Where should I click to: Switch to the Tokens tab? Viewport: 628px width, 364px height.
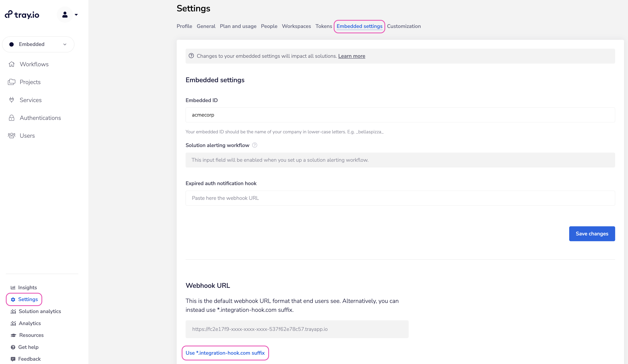tap(324, 26)
